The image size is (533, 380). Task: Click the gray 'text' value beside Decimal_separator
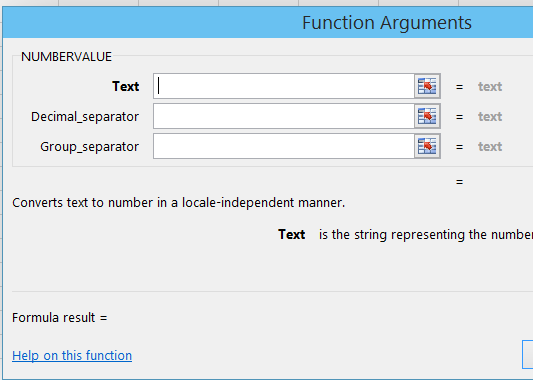pos(490,117)
